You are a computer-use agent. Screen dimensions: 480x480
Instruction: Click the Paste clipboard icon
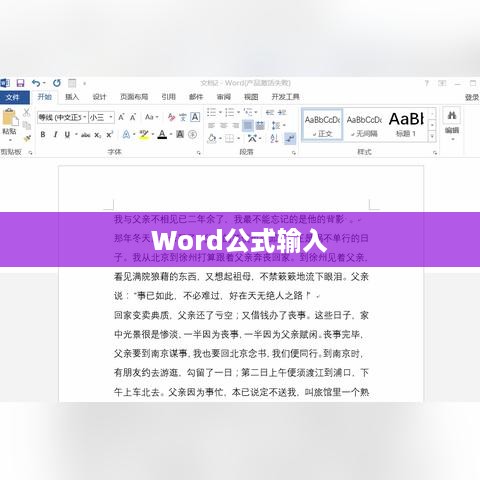[9, 118]
